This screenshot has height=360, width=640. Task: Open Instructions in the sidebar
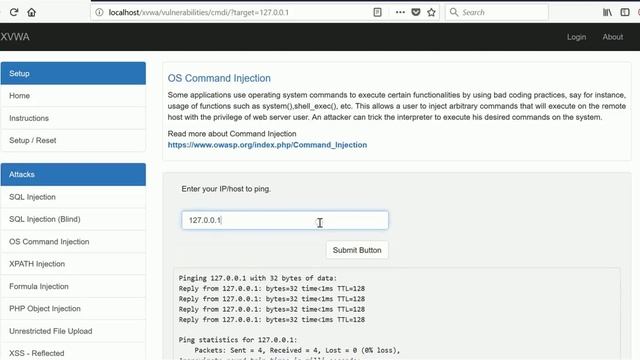coord(73,118)
